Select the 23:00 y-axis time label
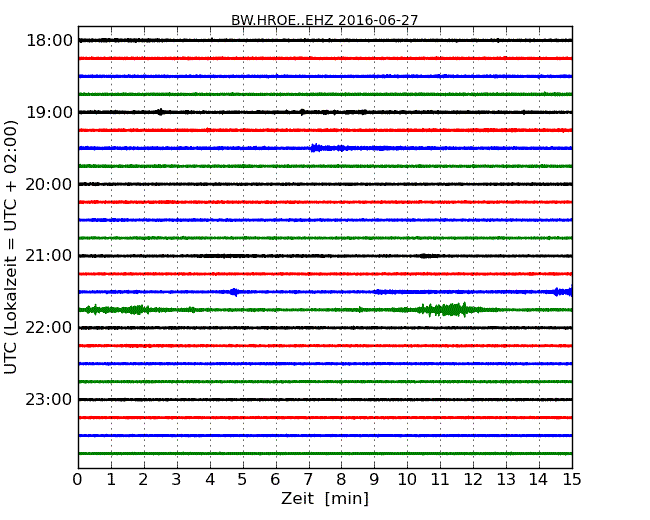The height and width of the screenshot is (520, 650). click(x=49, y=399)
